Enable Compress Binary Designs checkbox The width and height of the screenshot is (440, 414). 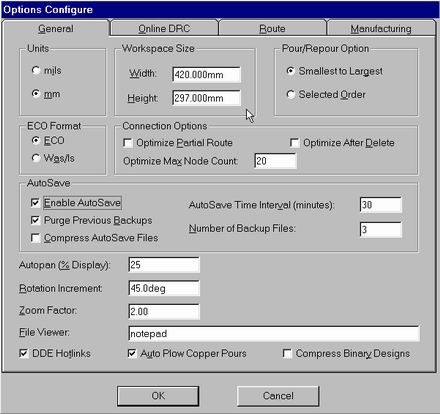[287, 353]
